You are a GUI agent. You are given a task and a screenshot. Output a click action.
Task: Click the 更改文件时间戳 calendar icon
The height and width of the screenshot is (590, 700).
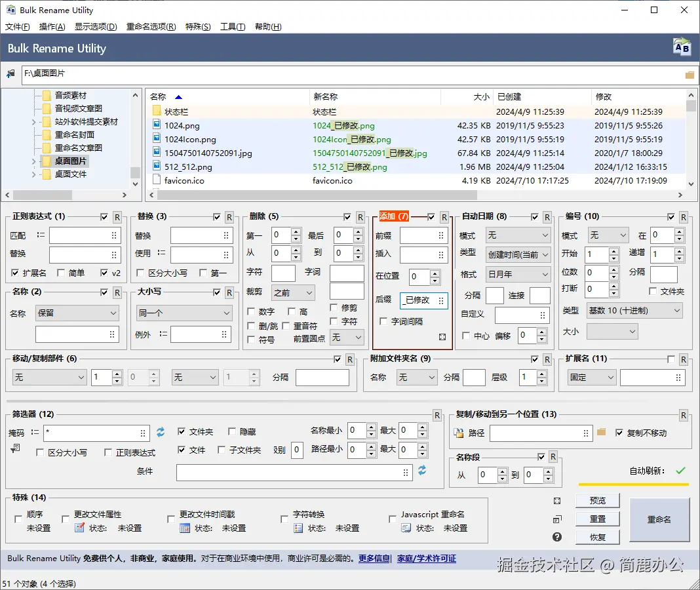185,528
